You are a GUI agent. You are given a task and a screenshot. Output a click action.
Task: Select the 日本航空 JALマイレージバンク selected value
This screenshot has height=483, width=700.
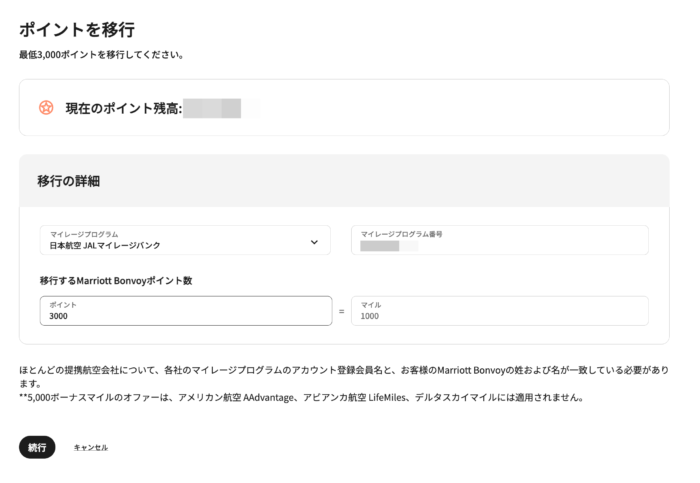tap(105, 245)
